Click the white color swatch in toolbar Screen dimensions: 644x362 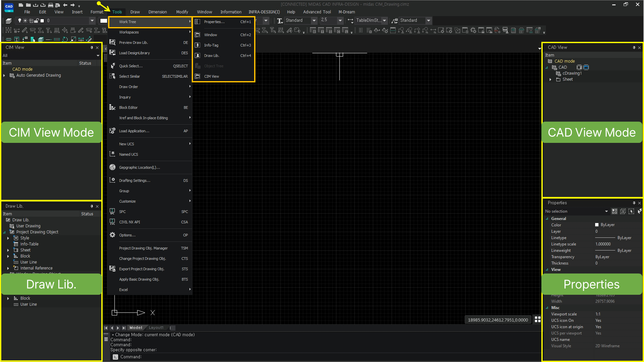coord(104,21)
